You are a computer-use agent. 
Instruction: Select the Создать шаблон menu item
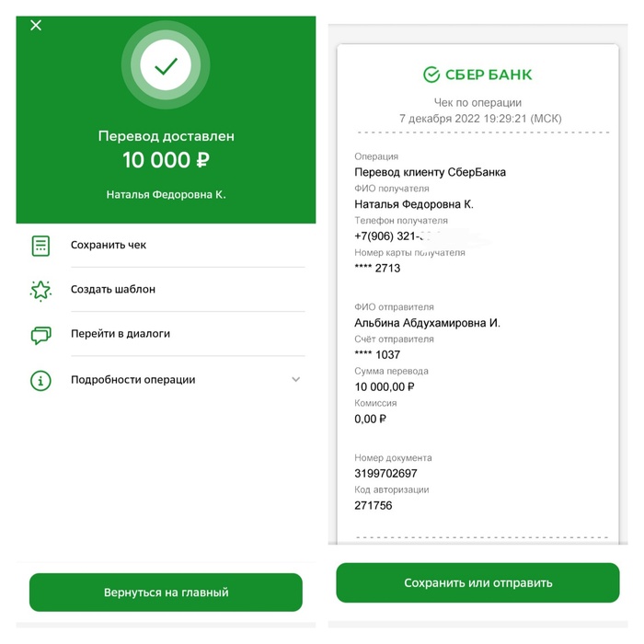[167, 290]
